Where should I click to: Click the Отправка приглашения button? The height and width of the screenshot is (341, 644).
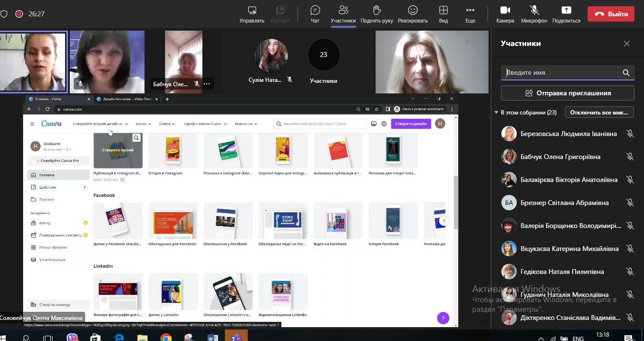pos(567,93)
